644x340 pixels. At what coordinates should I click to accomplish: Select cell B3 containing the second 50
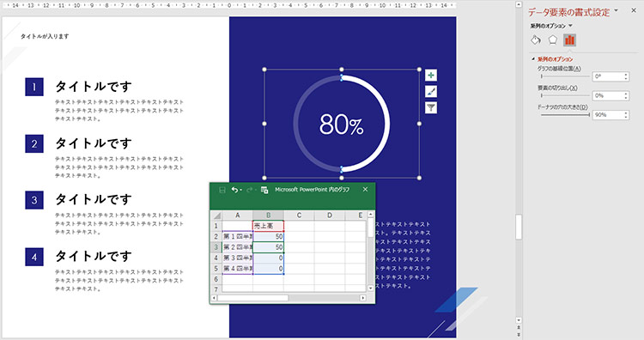click(268, 247)
